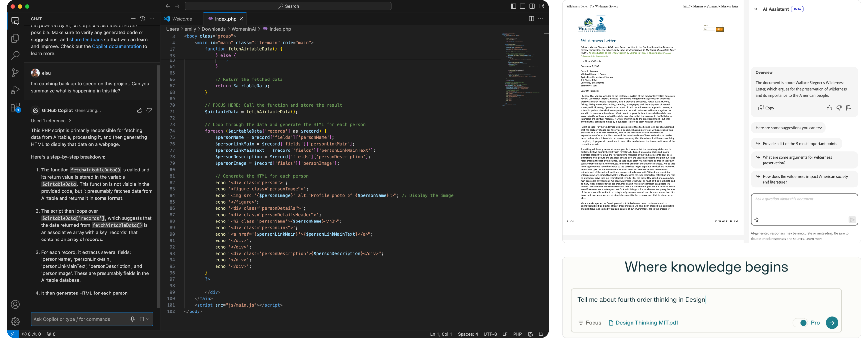
Task: Open Run and Debug view
Action: (x=15, y=90)
